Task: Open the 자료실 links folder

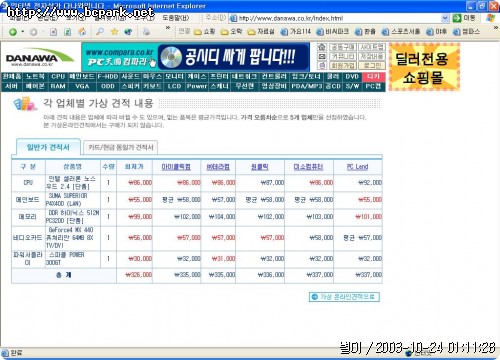Action: point(261,32)
